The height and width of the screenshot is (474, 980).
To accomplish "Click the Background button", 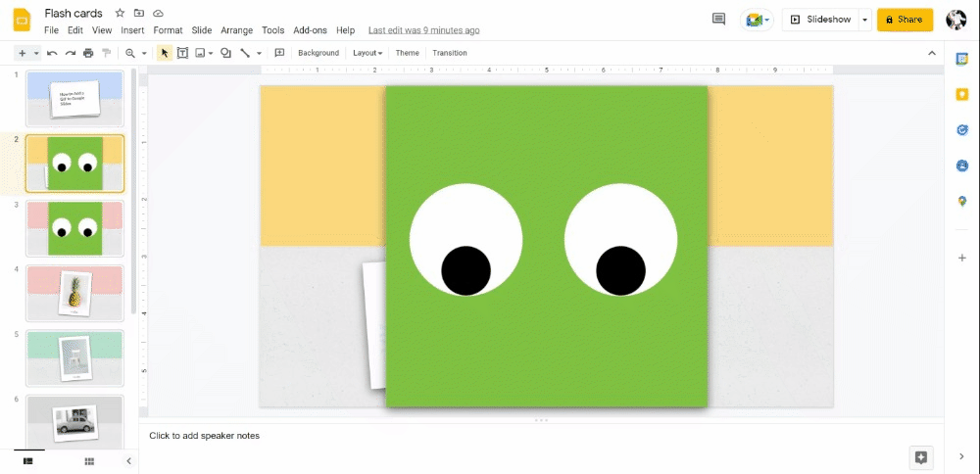I will click(x=318, y=53).
